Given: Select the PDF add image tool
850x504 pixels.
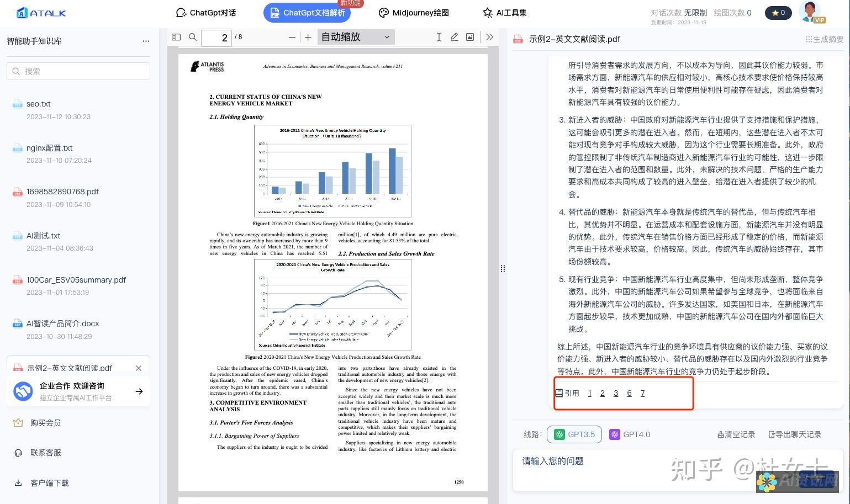Looking at the screenshot, I should point(470,37).
